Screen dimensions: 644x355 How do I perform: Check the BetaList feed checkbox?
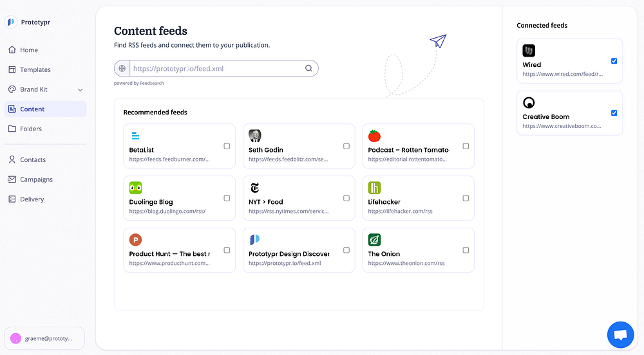[227, 146]
